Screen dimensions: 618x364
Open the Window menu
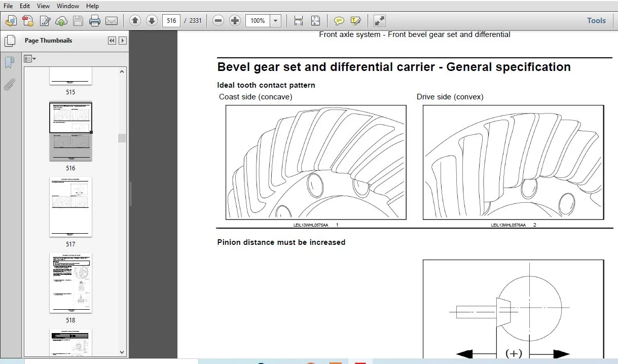(68, 6)
